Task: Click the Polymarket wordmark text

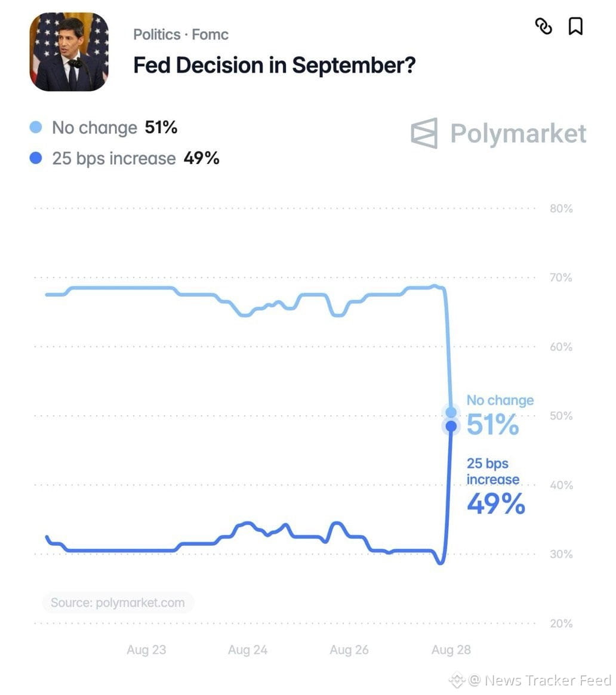Action: pos(519,134)
